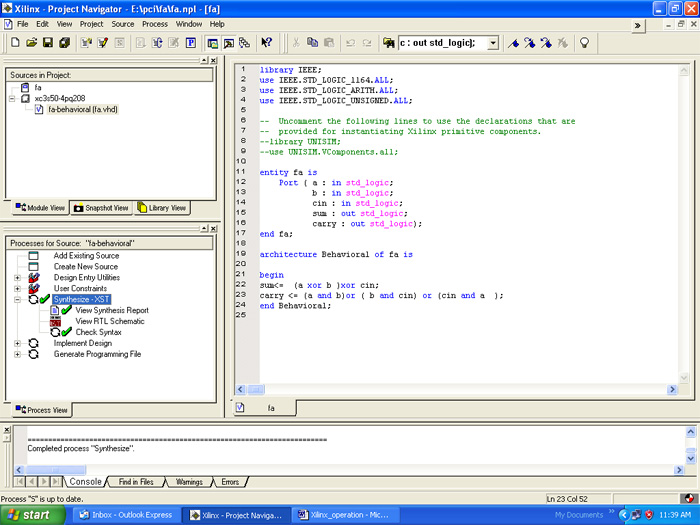700x525 pixels.
Task: Click the Find binoculars icon
Action: click(x=388, y=43)
